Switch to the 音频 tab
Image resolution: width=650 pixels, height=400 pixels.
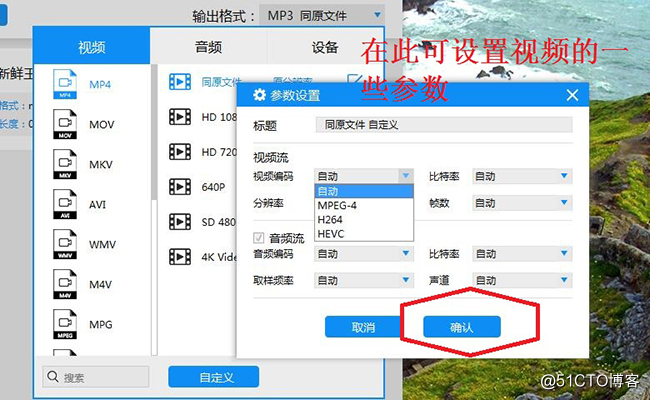point(209,47)
